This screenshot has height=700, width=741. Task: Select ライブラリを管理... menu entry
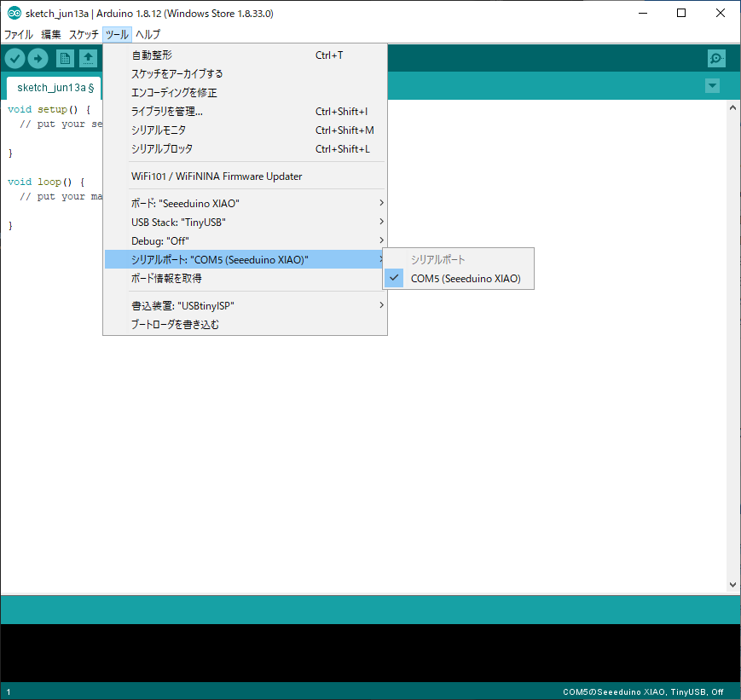click(x=167, y=112)
